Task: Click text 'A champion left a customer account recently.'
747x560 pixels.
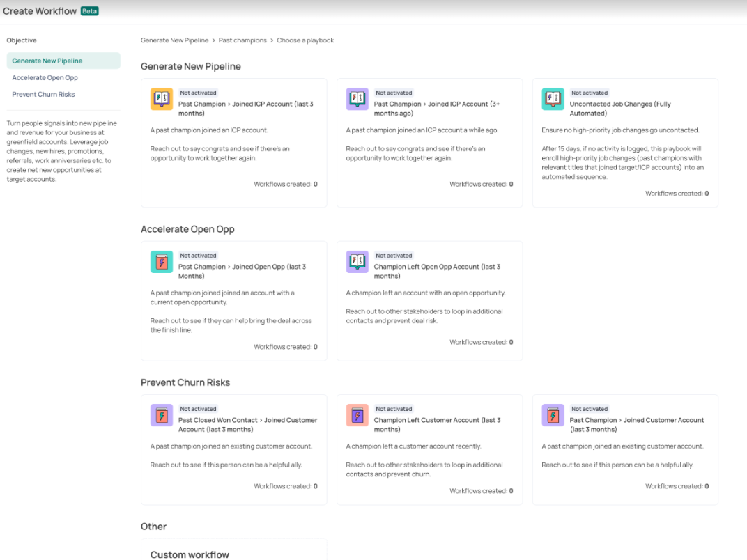Action: (x=413, y=446)
